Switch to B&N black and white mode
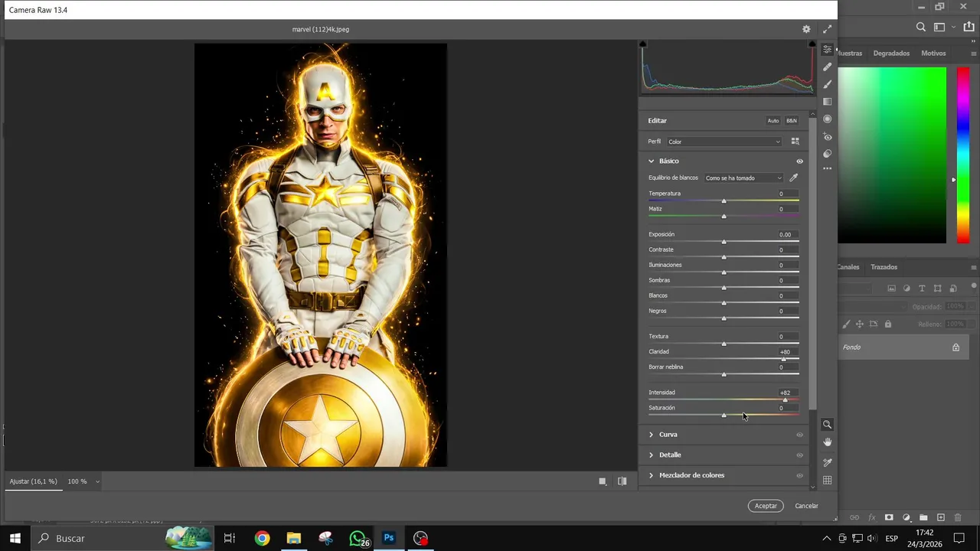The height and width of the screenshot is (551, 980). coord(792,121)
